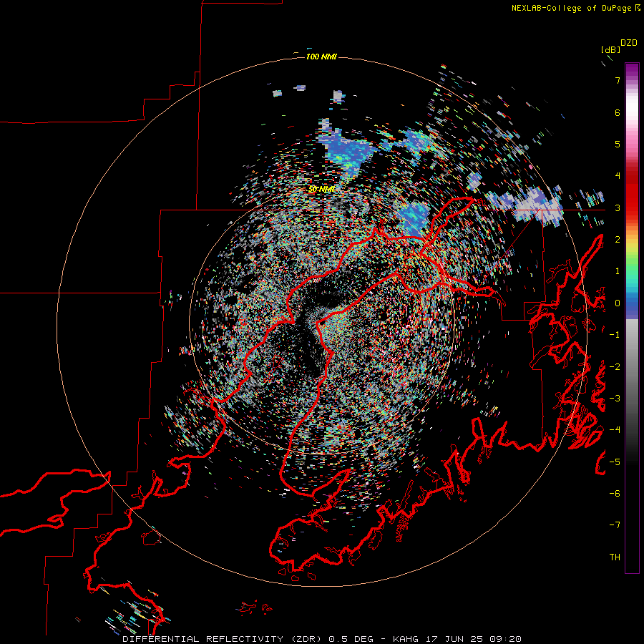
Task: Click the colorbar tick label -4
Action: [x=615, y=430]
